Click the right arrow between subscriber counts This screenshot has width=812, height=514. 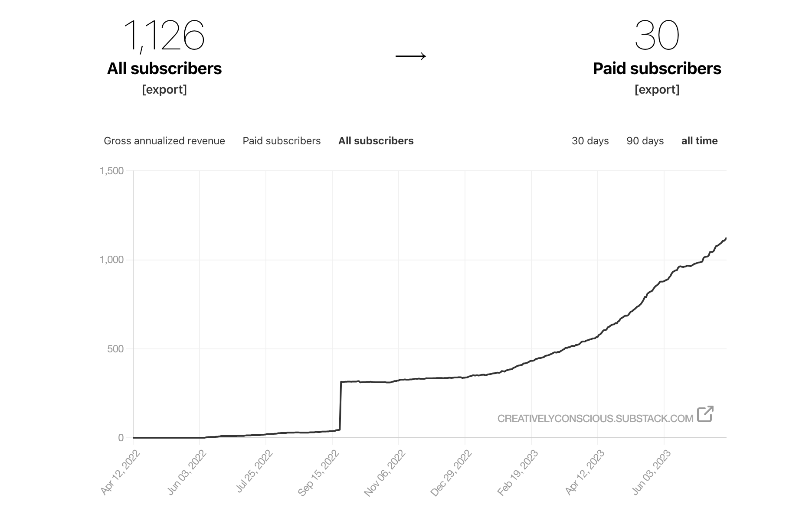pos(411,56)
